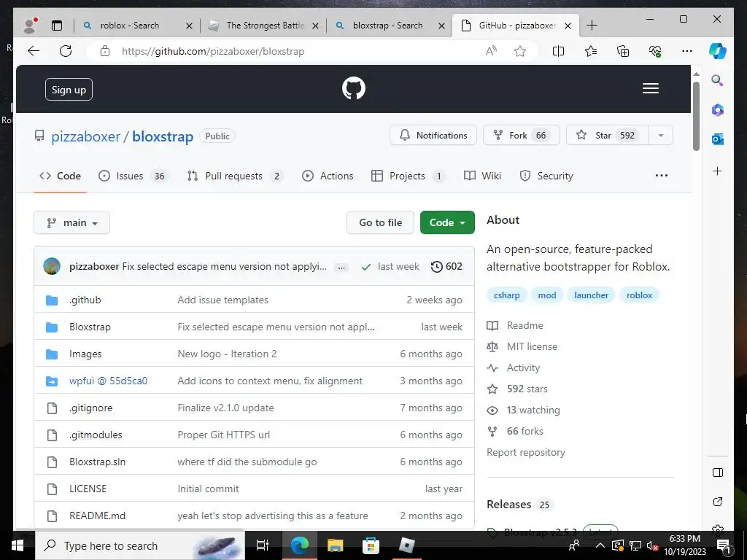Open the Collections icon
The width and height of the screenshot is (747, 560).
click(x=623, y=51)
